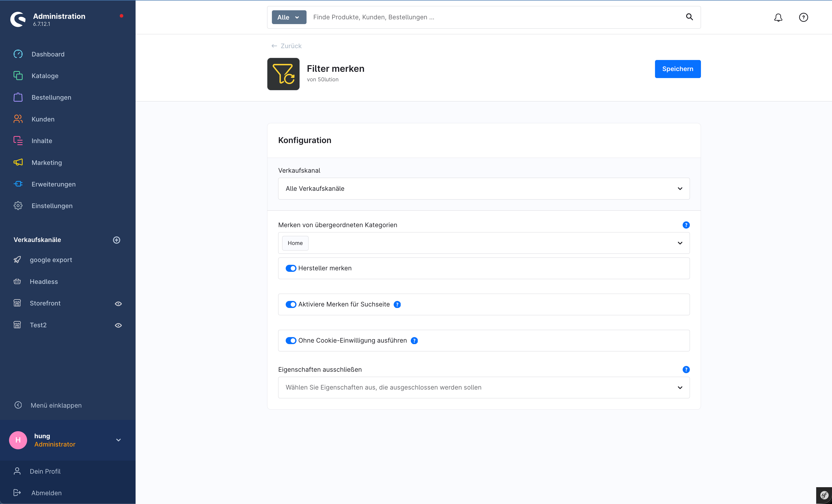Open the help question mark in header
Screen dimensions: 832x504
[803, 17]
